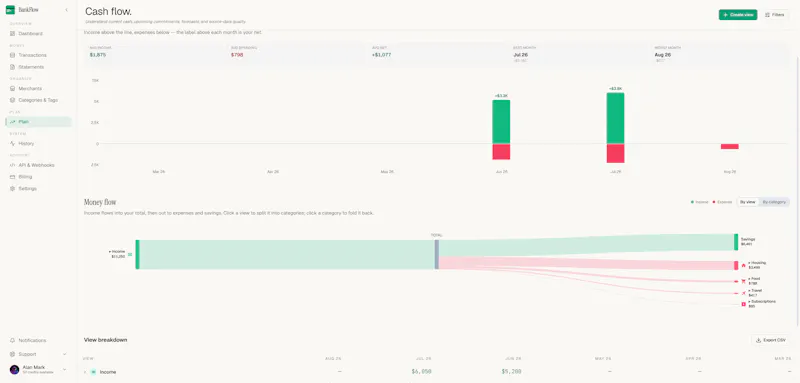Expand the Subscriptions category in flow
The height and width of the screenshot is (383, 800).
tap(762, 303)
